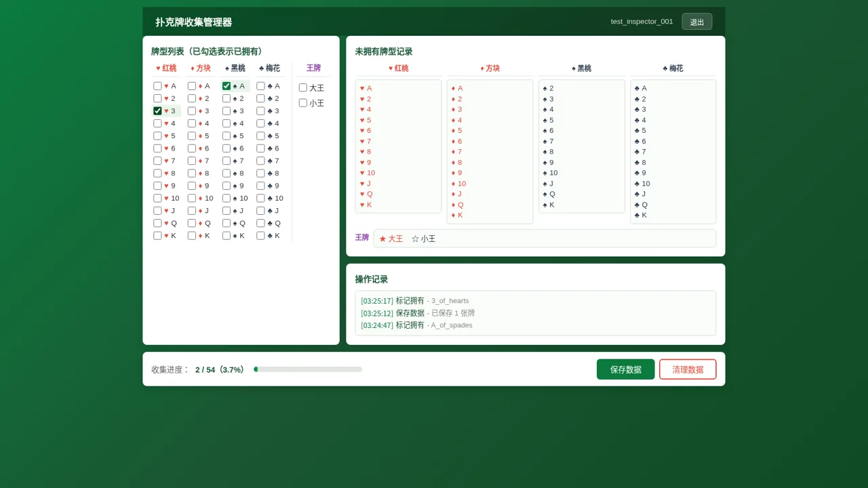The height and width of the screenshot is (488, 868).
Task: Click the 王牌 header in card list
Action: click(313, 68)
